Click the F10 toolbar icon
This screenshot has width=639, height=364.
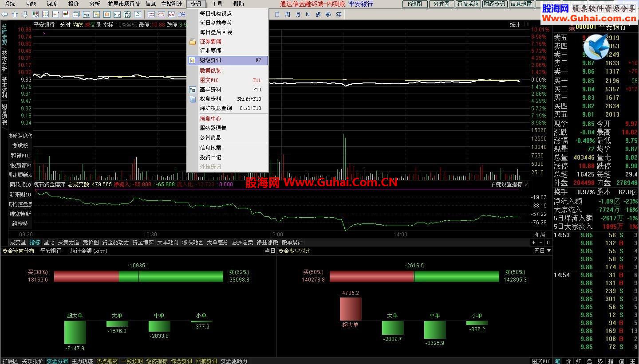[86, 15]
